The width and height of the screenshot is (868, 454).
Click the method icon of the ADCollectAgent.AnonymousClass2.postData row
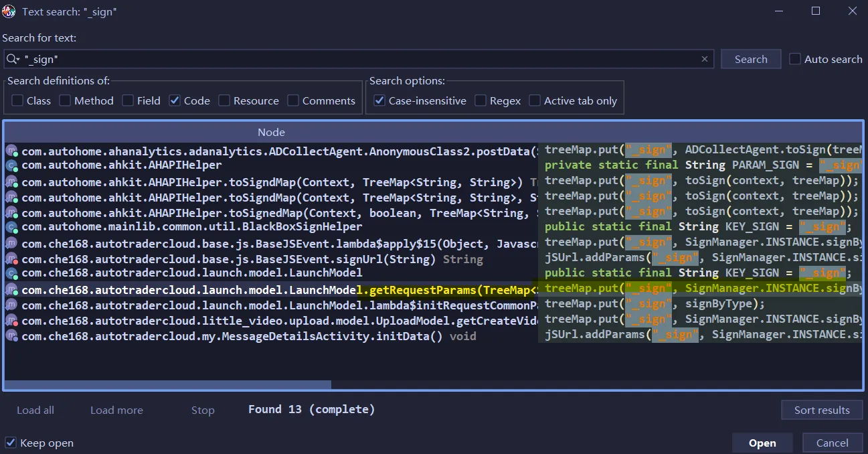pos(11,151)
